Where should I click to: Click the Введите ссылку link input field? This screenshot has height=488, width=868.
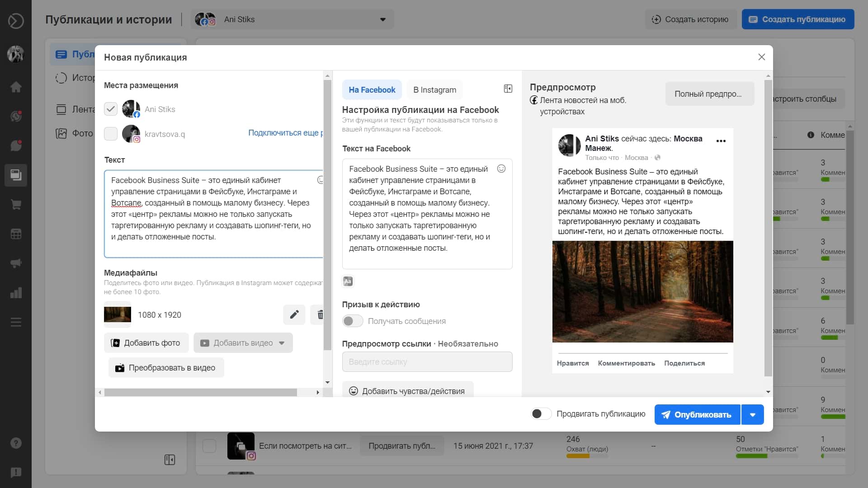click(x=427, y=362)
